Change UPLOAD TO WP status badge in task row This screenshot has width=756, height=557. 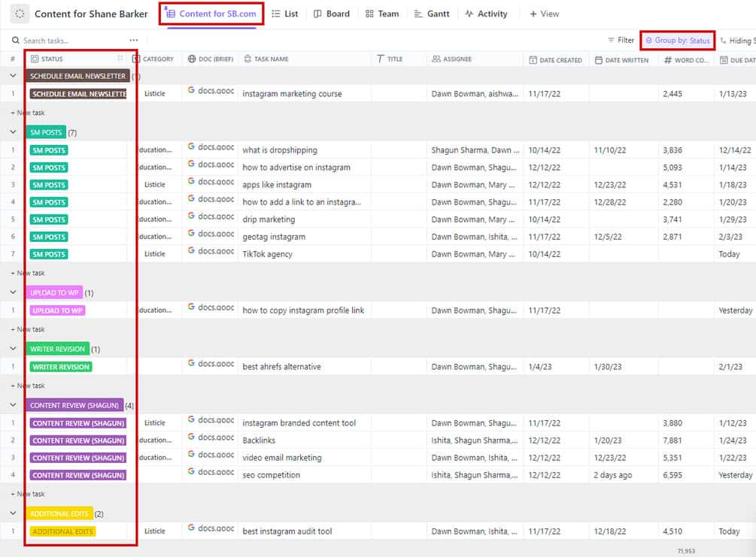click(57, 310)
